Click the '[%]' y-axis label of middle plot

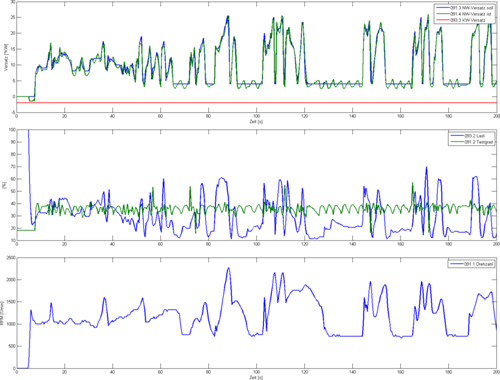click(x=4, y=185)
